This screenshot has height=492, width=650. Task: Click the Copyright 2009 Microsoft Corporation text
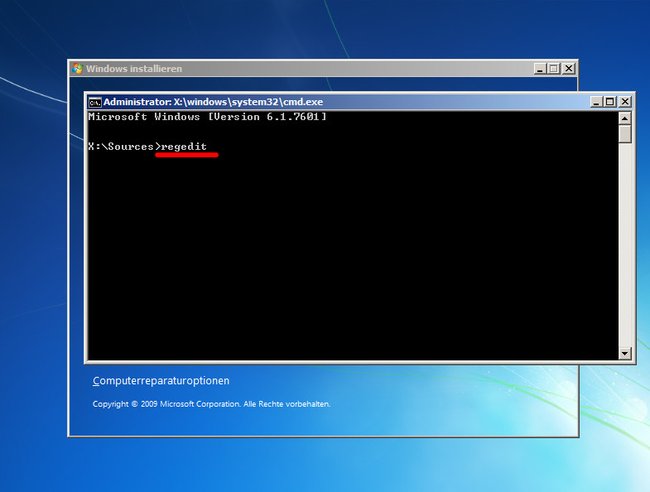coord(211,404)
